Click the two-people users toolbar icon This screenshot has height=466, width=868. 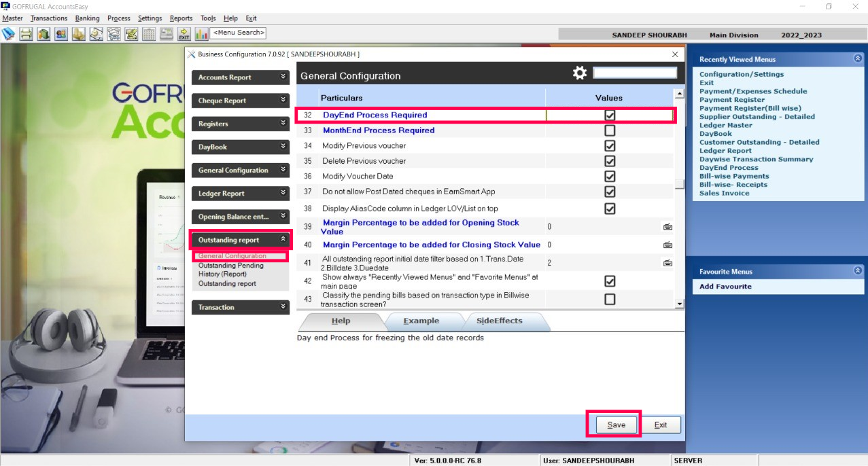point(61,33)
